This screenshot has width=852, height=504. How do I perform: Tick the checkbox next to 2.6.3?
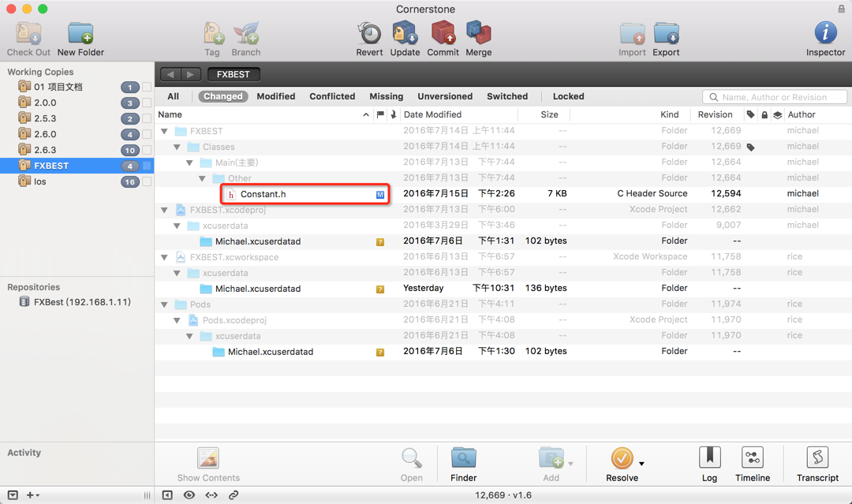coord(147,151)
